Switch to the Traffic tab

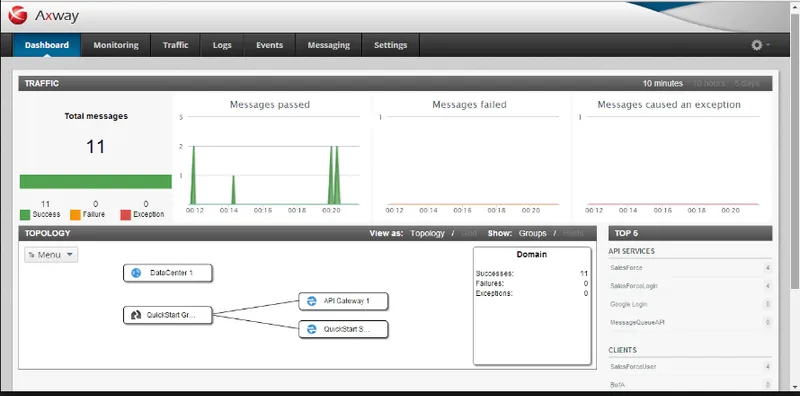point(176,45)
